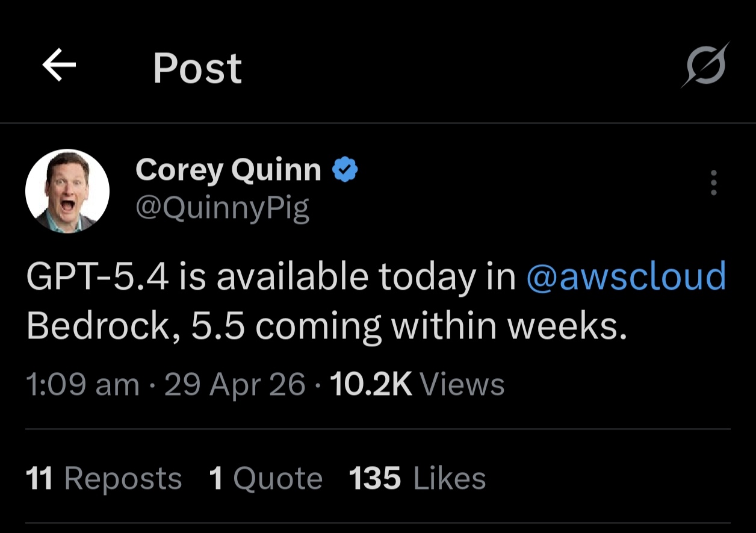Open Corey Quinn's profile picture
This screenshot has height=533, width=756.
click(x=67, y=191)
